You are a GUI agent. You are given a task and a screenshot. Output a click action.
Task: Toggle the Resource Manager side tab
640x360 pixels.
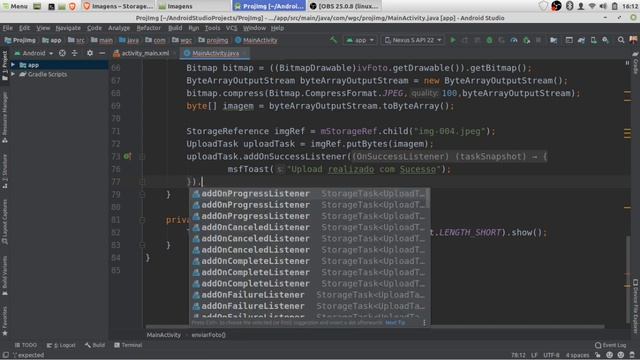[5, 118]
